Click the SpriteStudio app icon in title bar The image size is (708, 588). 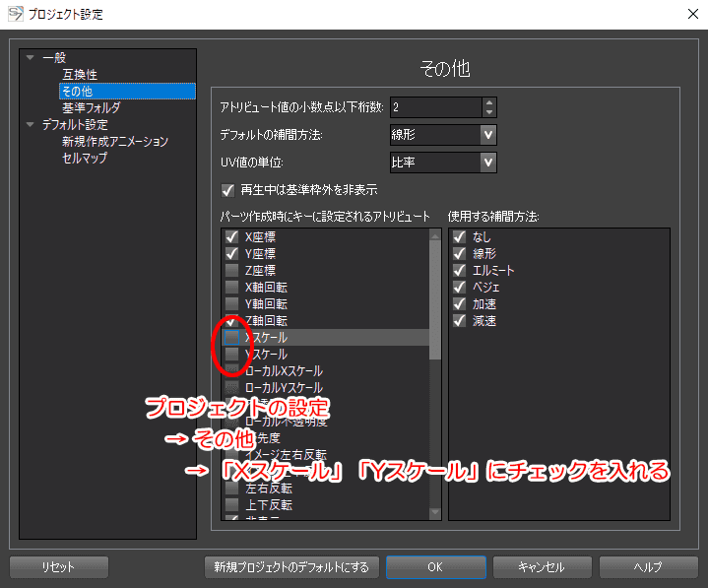point(16,14)
